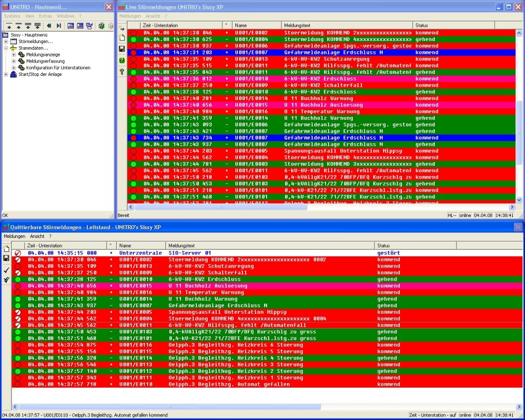Select '6-kV-HV-KW2 Schalterfall' row in bottom list
The width and height of the screenshot is (525, 420).
tap(267, 273)
